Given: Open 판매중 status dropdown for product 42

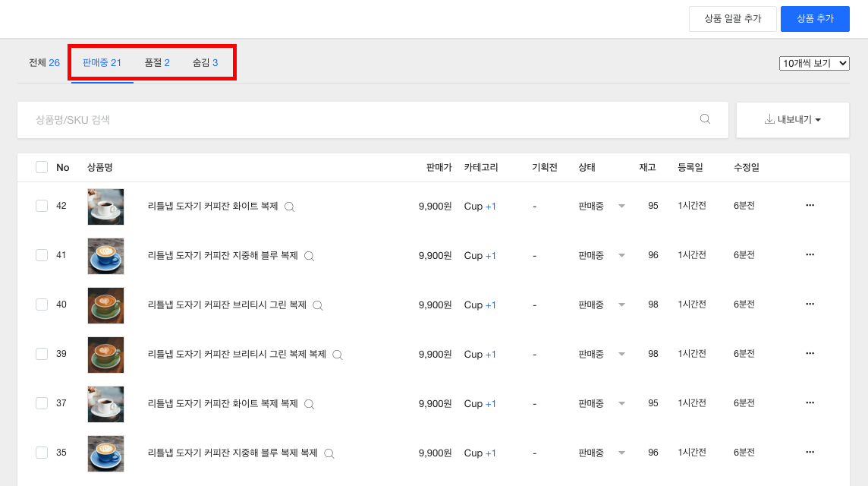Looking at the screenshot, I should point(602,206).
